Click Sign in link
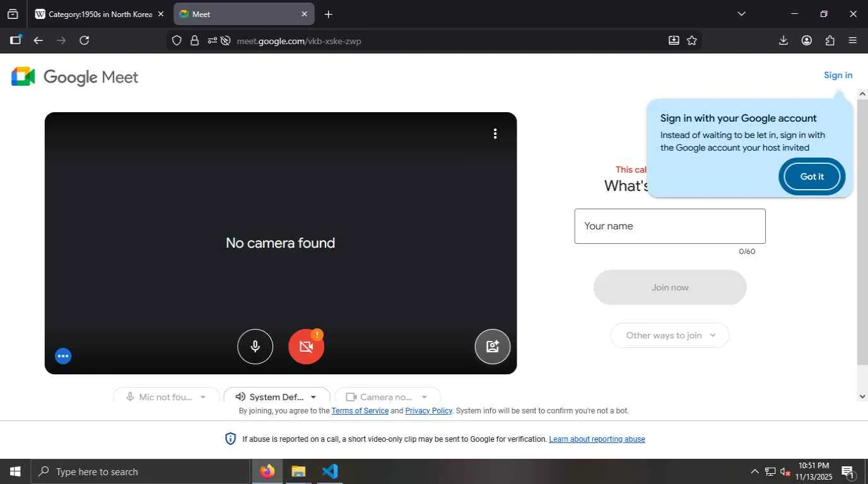 point(838,75)
